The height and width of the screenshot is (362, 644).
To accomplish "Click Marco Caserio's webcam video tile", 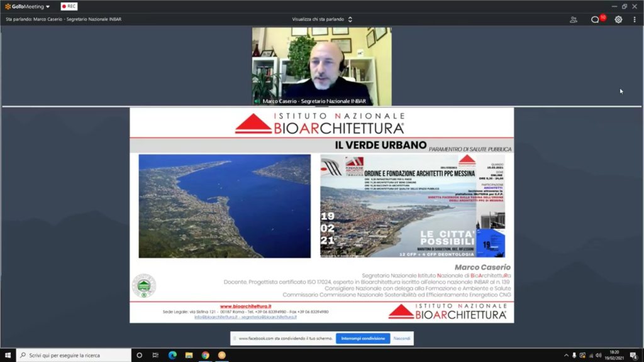I will click(x=321, y=66).
